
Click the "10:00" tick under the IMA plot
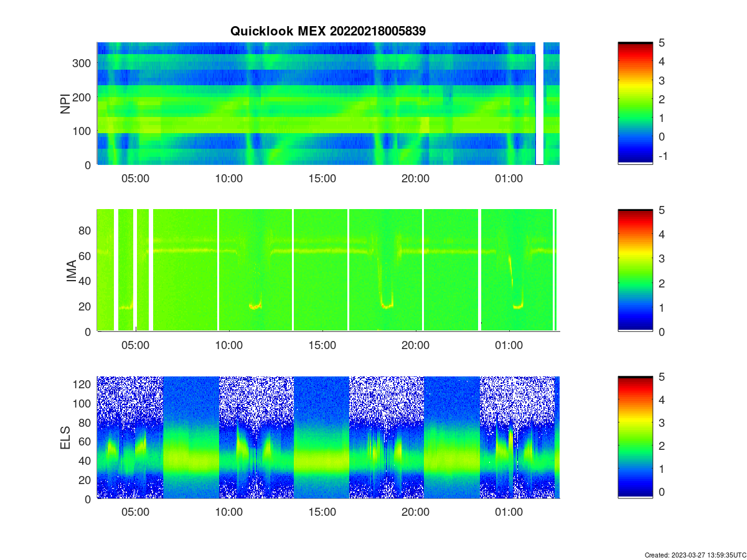tap(229, 345)
